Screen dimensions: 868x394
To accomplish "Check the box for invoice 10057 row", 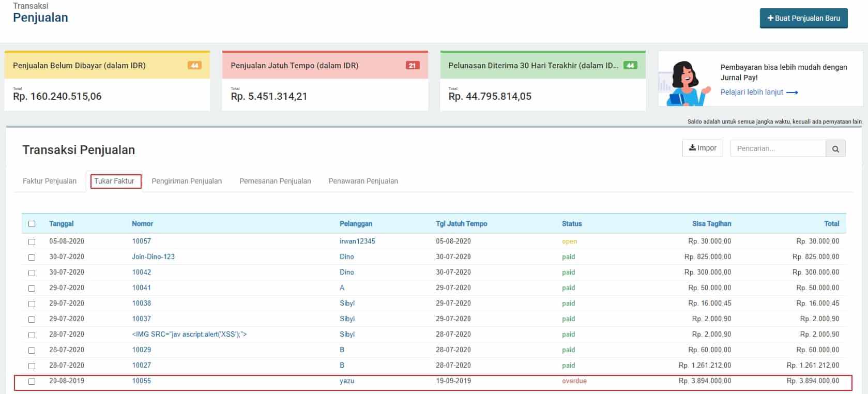I will 32,241.
